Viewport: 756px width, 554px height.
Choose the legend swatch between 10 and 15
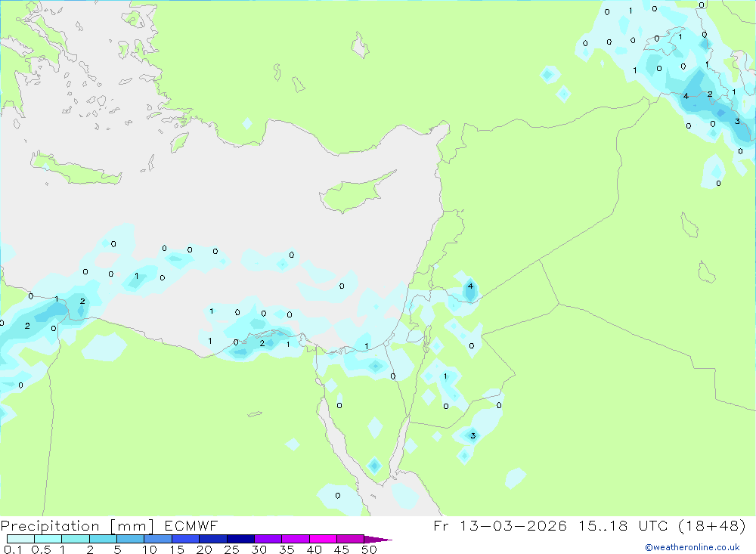pyautogui.click(x=158, y=539)
